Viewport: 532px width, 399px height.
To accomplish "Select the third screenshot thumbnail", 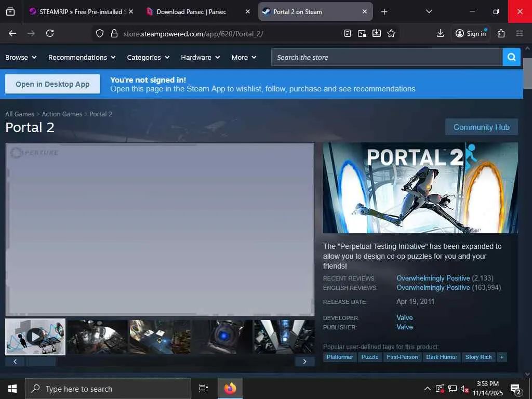I will tap(160, 337).
